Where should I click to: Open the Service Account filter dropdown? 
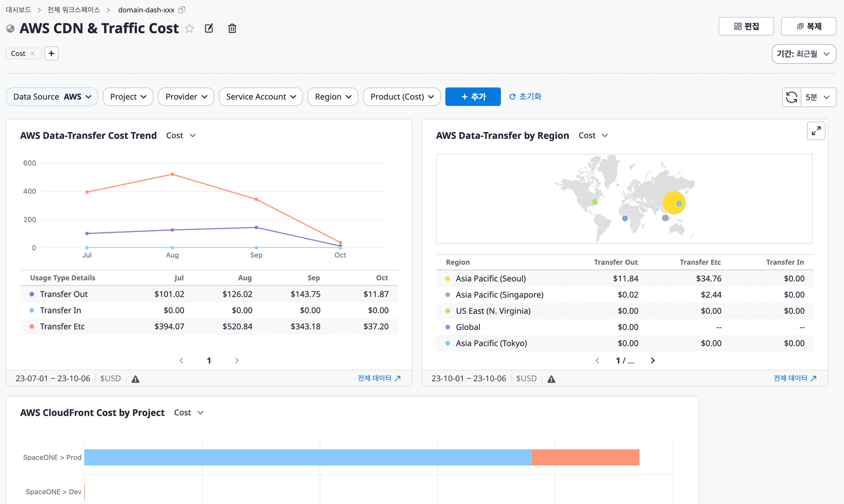coord(261,97)
